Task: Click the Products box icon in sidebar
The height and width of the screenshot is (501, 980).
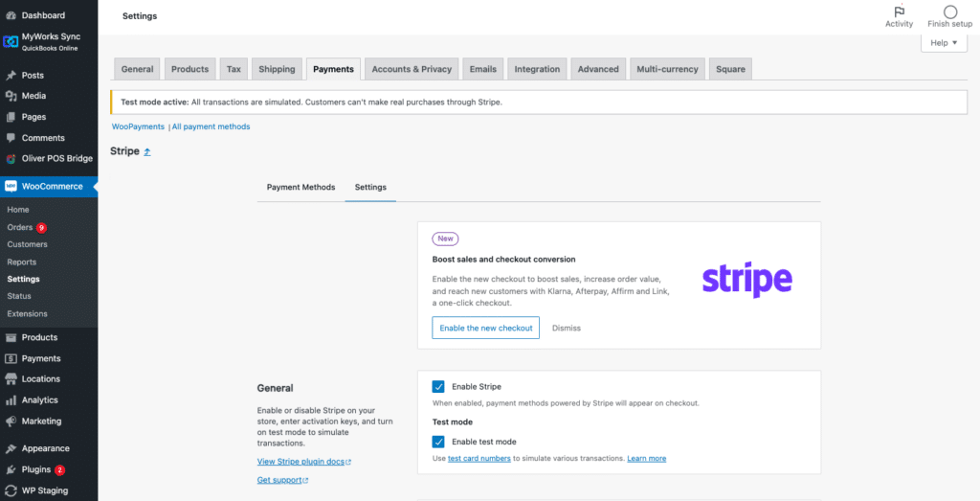Action: (11, 338)
